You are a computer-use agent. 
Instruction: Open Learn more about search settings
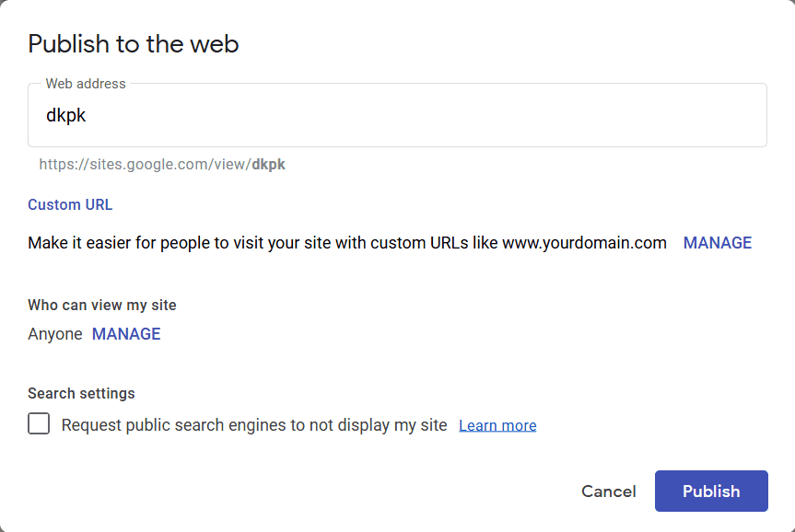pyautogui.click(x=497, y=424)
